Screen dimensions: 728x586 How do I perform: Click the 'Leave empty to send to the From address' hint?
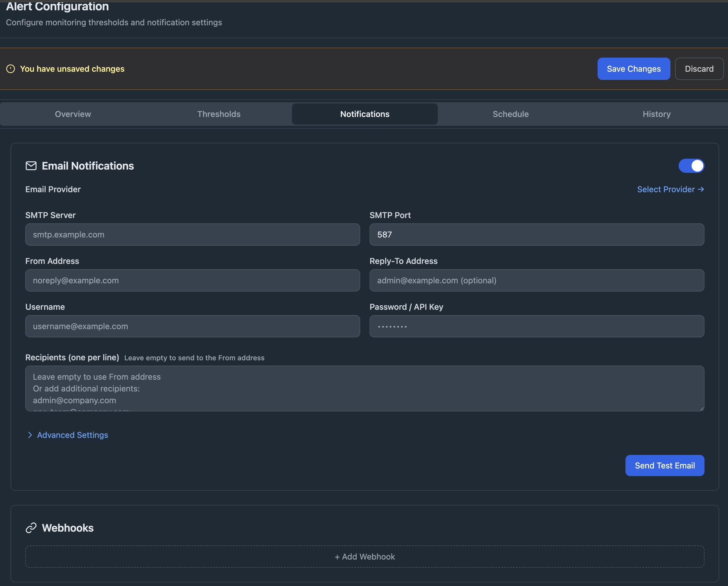pyautogui.click(x=194, y=358)
